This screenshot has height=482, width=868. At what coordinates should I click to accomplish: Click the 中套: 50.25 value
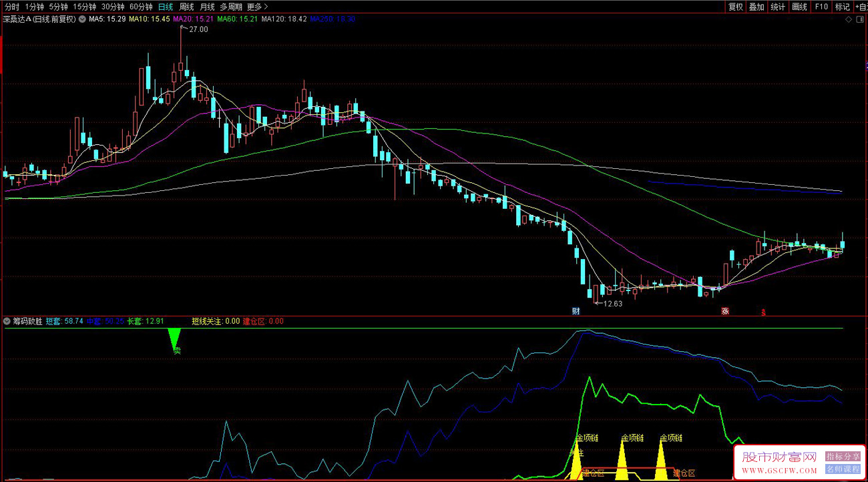105,321
